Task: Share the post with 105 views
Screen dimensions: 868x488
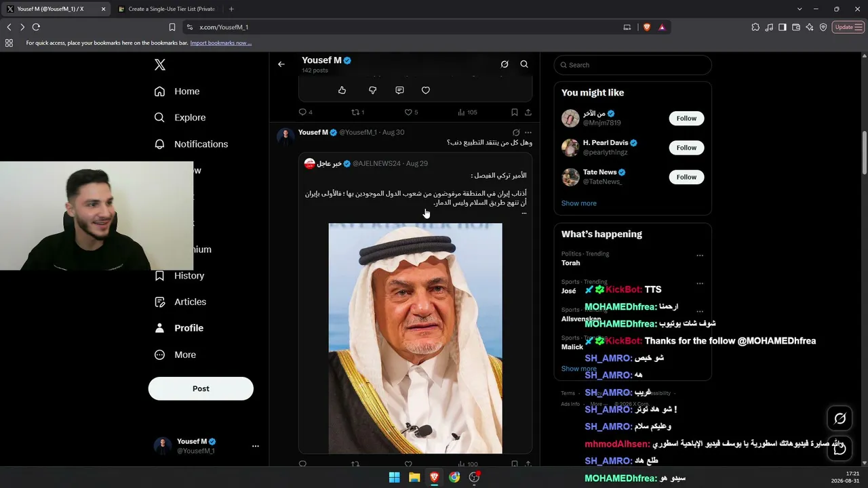Action: click(x=528, y=112)
